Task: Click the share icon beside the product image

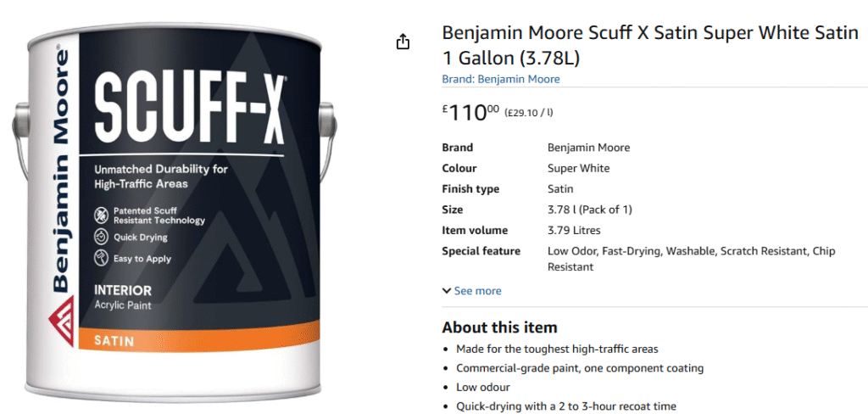Action: tap(403, 42)
